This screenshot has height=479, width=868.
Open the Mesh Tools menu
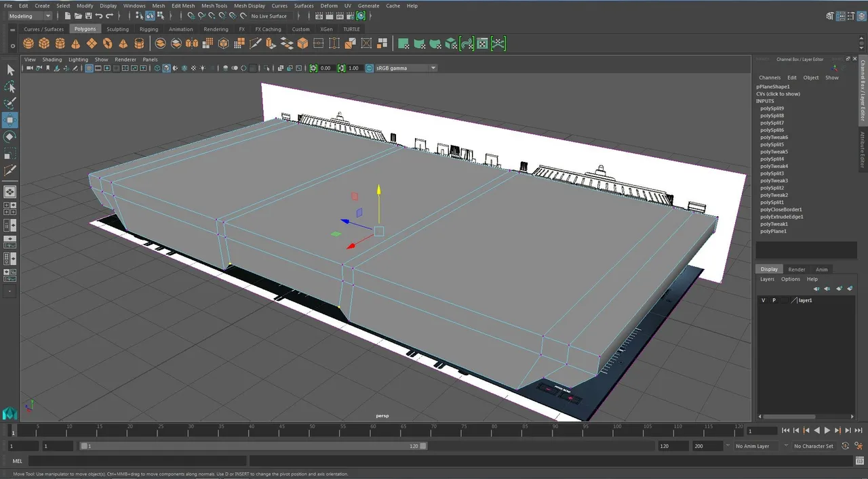click(x=214, y=5)
